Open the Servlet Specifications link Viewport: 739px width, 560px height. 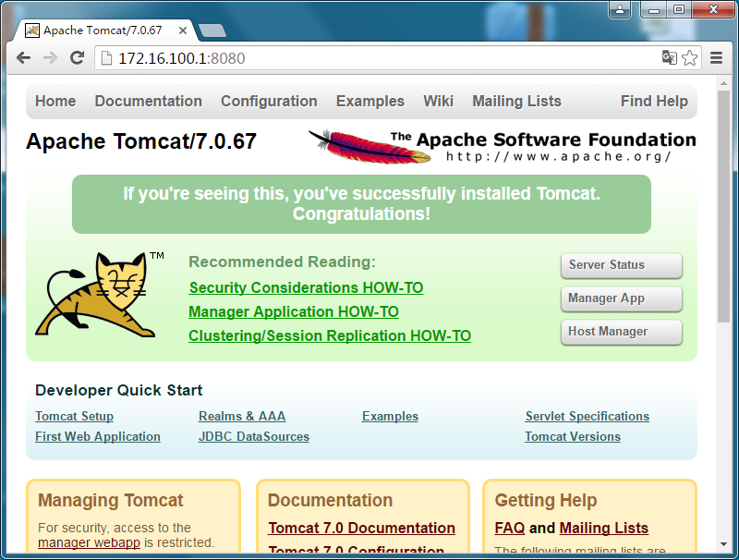click(x=588, y=416)
